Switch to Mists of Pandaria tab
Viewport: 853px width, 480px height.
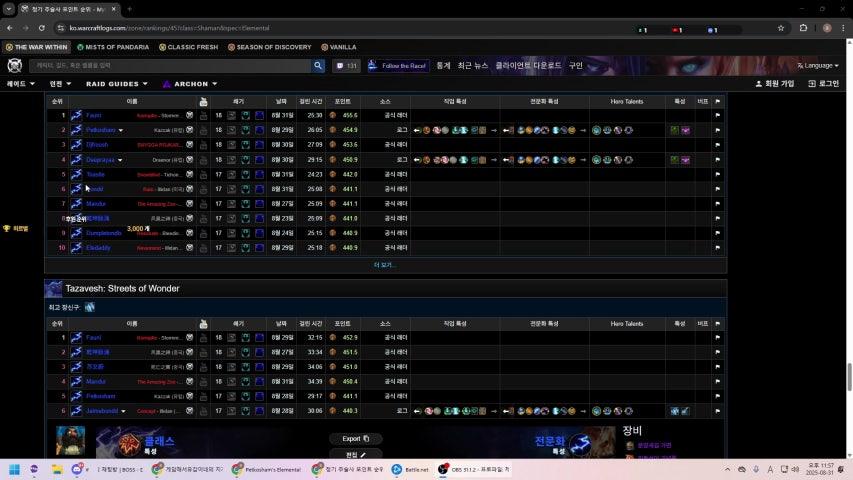tap(113, 47)
